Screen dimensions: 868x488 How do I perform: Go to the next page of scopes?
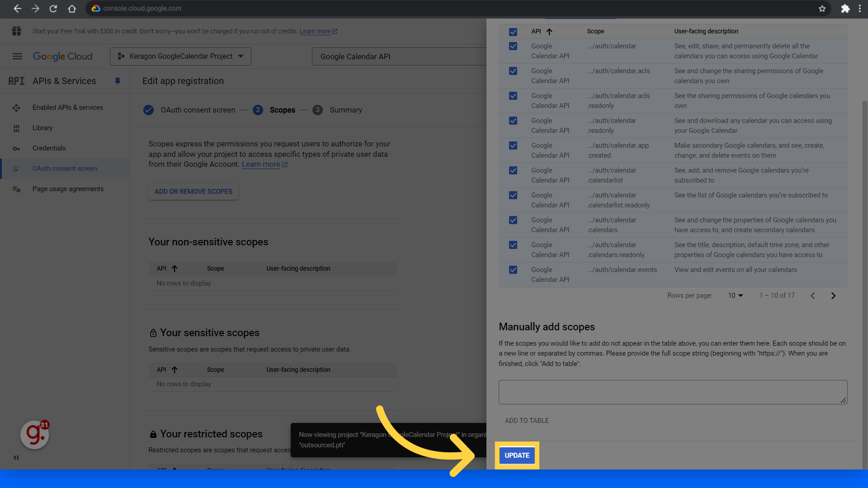tap(833, 296)
